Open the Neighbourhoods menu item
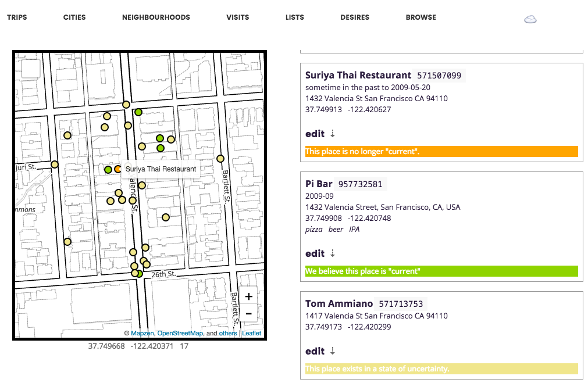588x390 pixels. click(x=156, y=17)
